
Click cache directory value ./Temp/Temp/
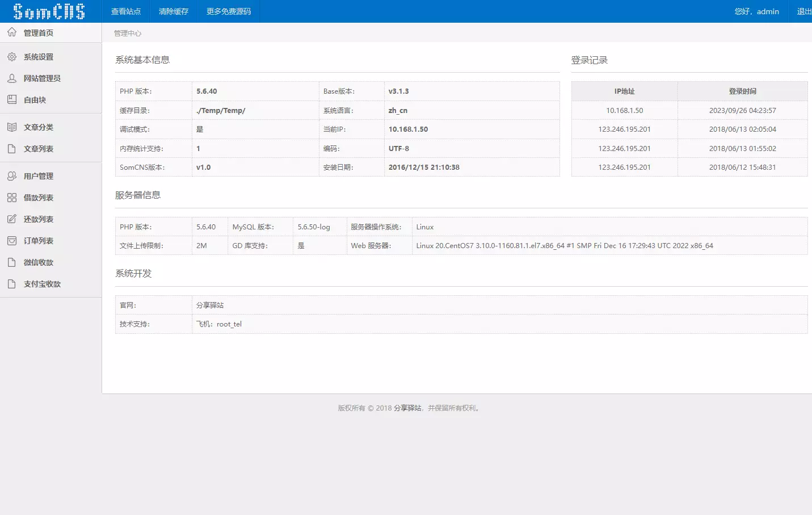[x=221, y=111]
